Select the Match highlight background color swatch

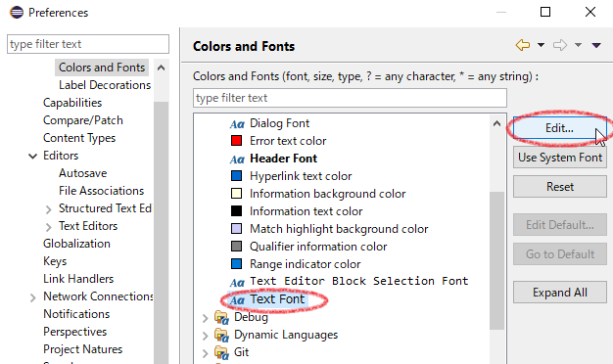[x=237, y=228]
